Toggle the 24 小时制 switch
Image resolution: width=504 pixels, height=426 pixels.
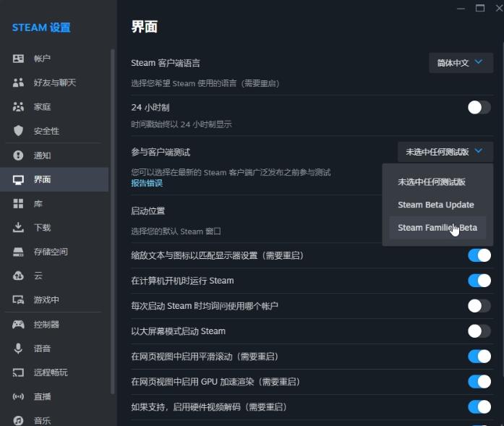point(479,107)
